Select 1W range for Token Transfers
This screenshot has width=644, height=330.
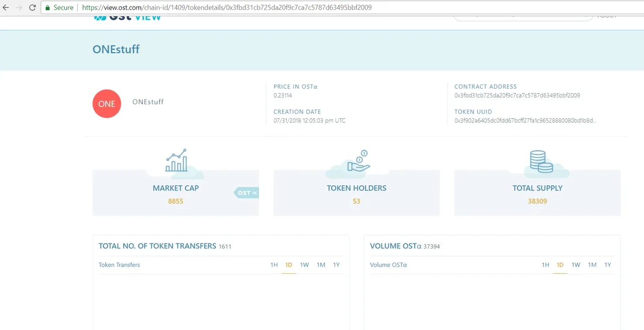[304, 265]
